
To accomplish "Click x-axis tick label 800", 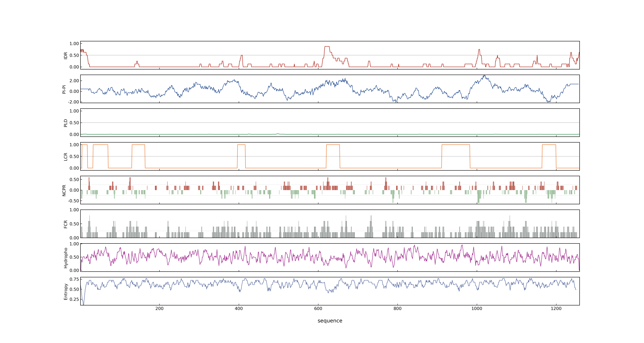I will [398, 309].
